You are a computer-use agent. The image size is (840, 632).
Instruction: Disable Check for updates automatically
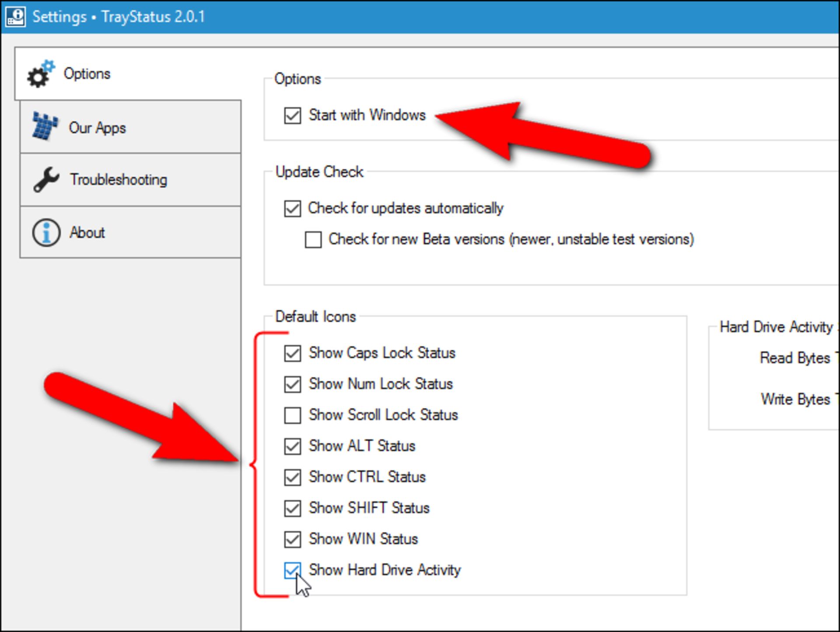click(x=292, y=209)
